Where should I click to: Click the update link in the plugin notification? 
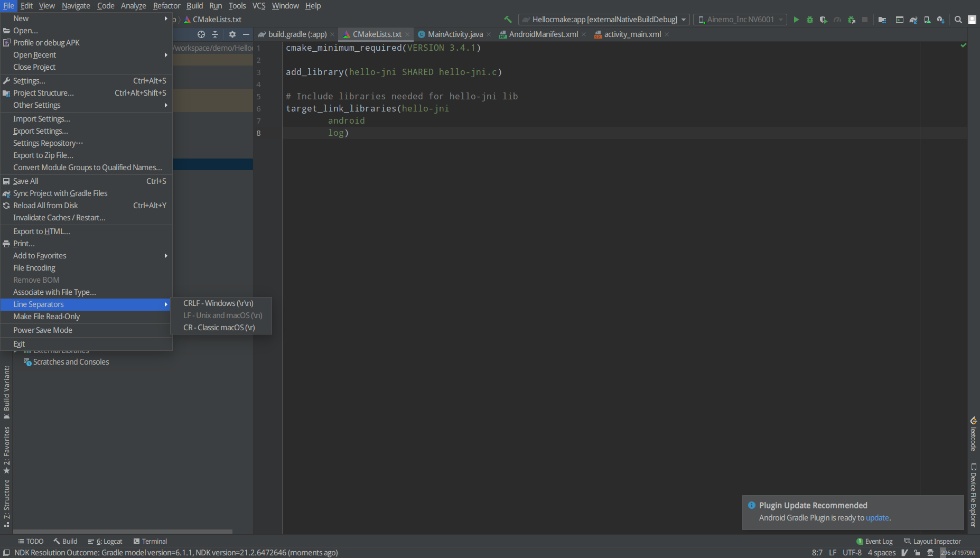point(877,518)
